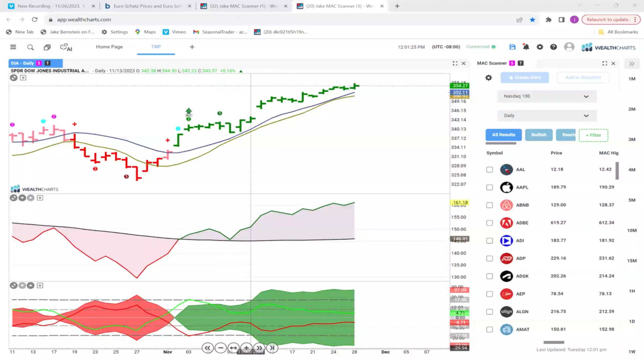Click the S badge on DIA Daily tab
The width and height of the screenshot is (644, 362).
point(39,63)
